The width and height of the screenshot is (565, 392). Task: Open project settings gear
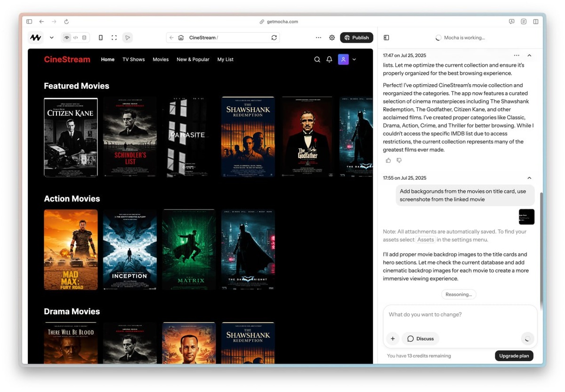pyautogui.click(x=332, y=38)
